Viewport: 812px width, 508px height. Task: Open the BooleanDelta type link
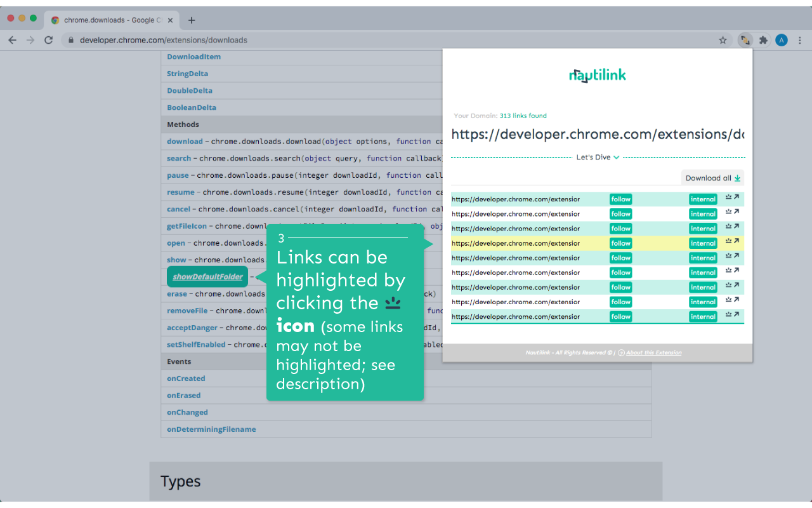(192, 107)
